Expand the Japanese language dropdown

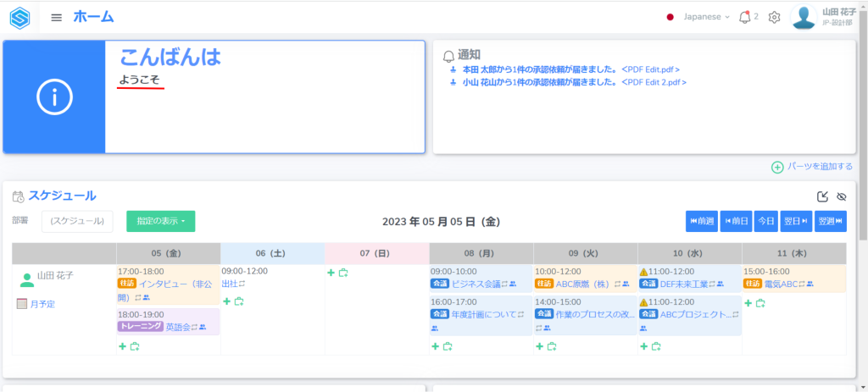tap(706, 17)
